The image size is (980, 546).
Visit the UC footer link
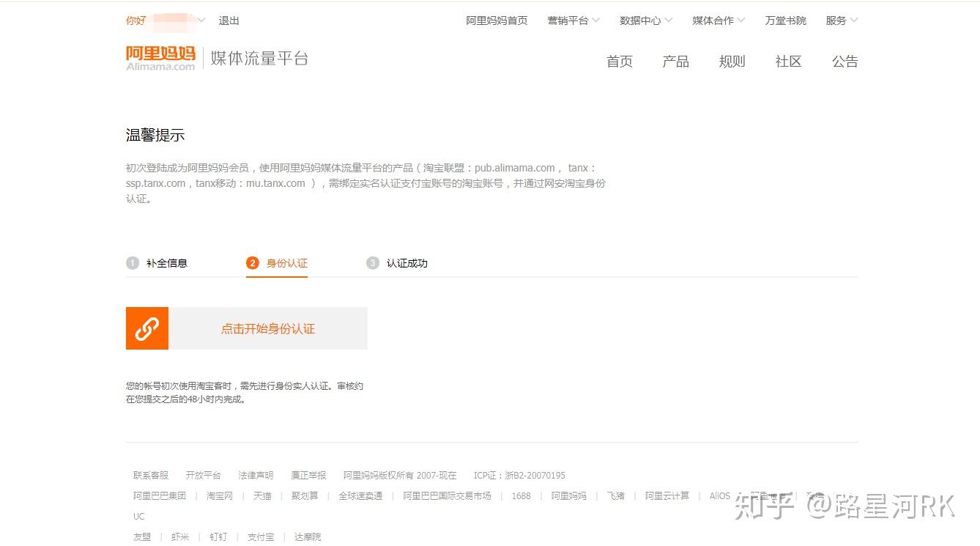point(139,517)
